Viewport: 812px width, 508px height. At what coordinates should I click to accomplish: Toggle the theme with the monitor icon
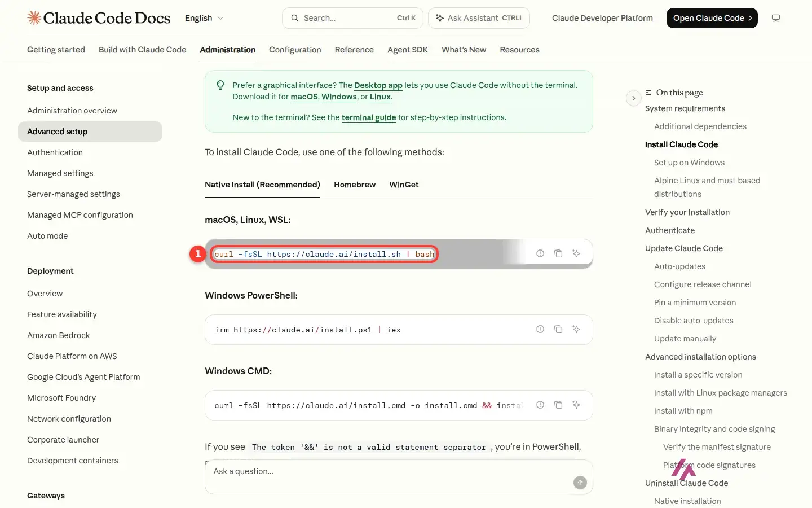click(776, 18)
